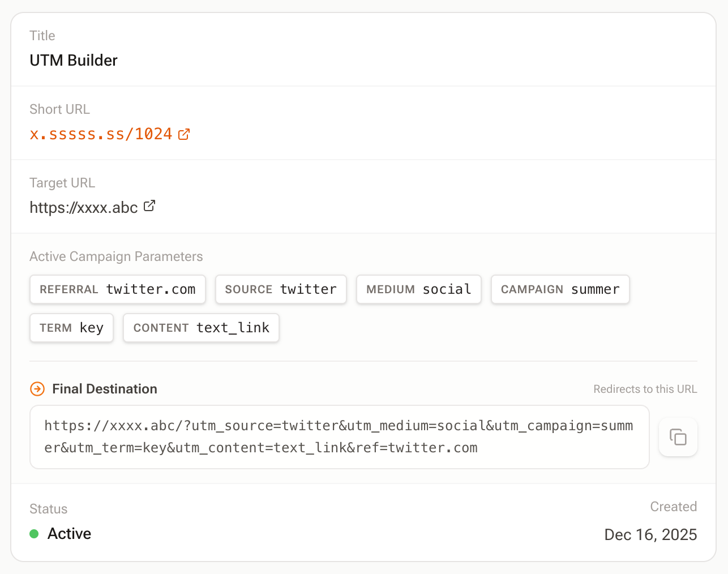Image resolution: width=728 pixels, height=574 pixels.
Task: Open the https://xxxx.abc target link
Action: coord(84,208)
